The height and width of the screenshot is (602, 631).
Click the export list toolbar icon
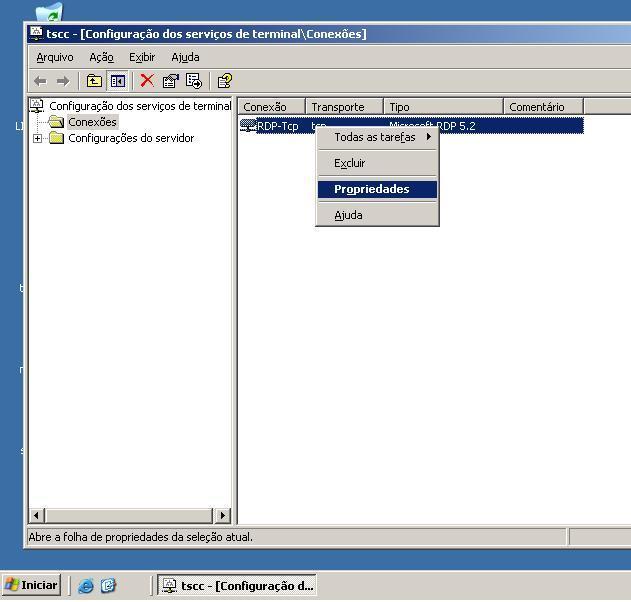(x=194, y=81)
